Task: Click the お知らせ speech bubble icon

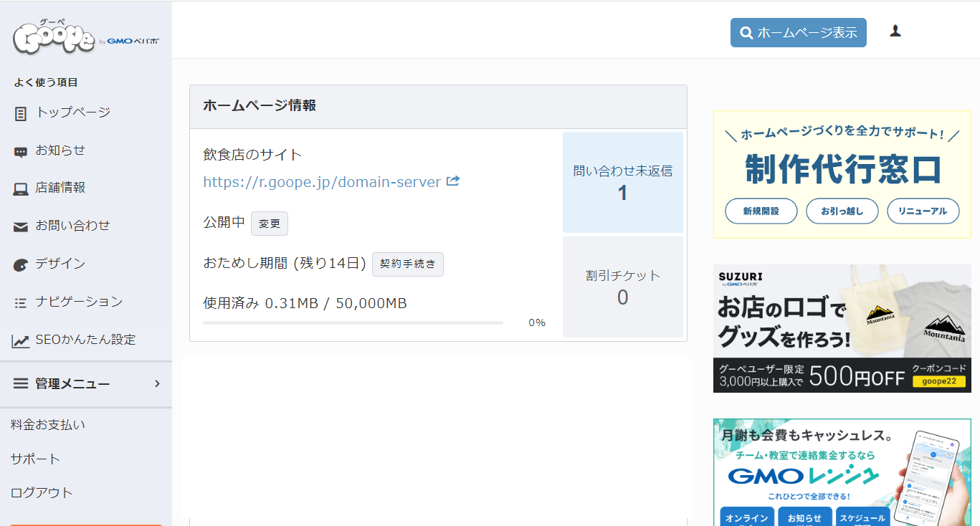Action: (x=21, y=151)
